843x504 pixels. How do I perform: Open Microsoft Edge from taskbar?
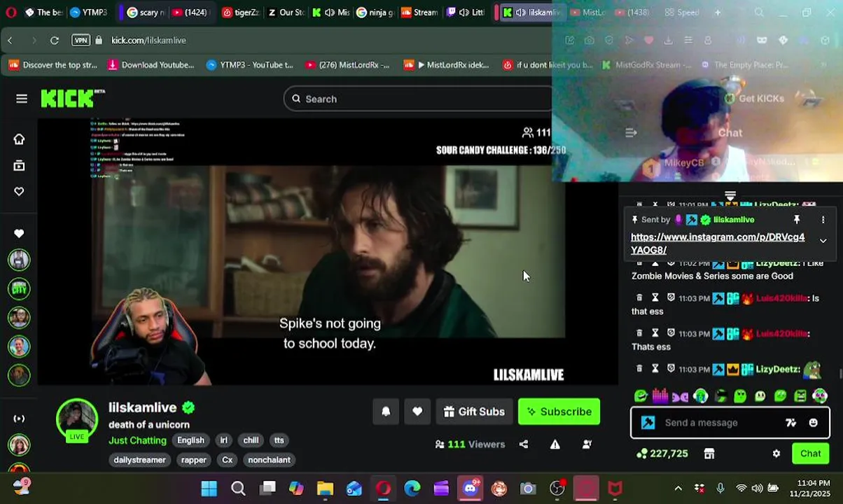[412, 488]
